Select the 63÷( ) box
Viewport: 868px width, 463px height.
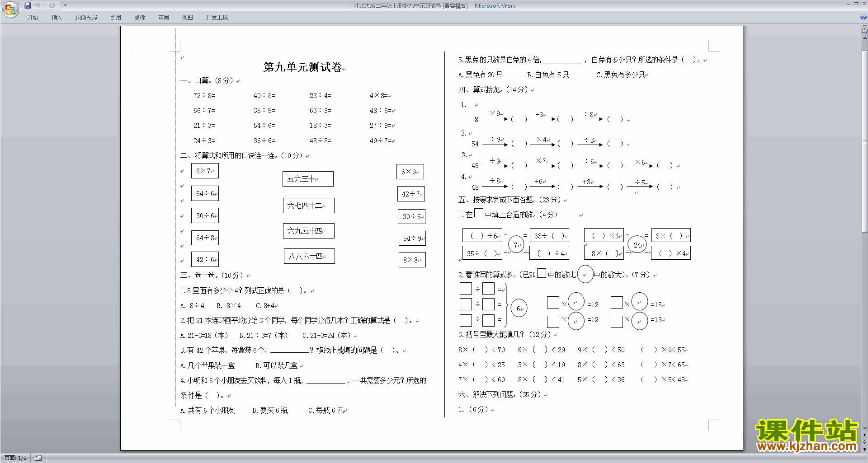click(549, 235)
